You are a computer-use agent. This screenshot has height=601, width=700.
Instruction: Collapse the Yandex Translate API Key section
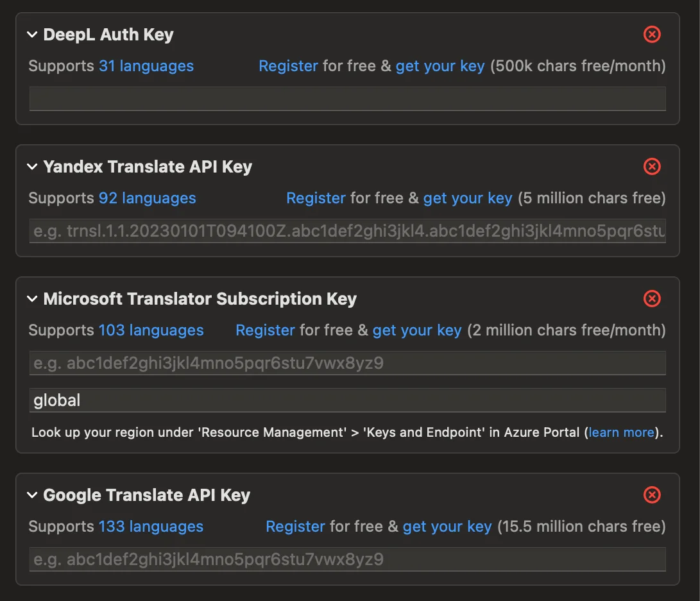click(x=32, y=167)
